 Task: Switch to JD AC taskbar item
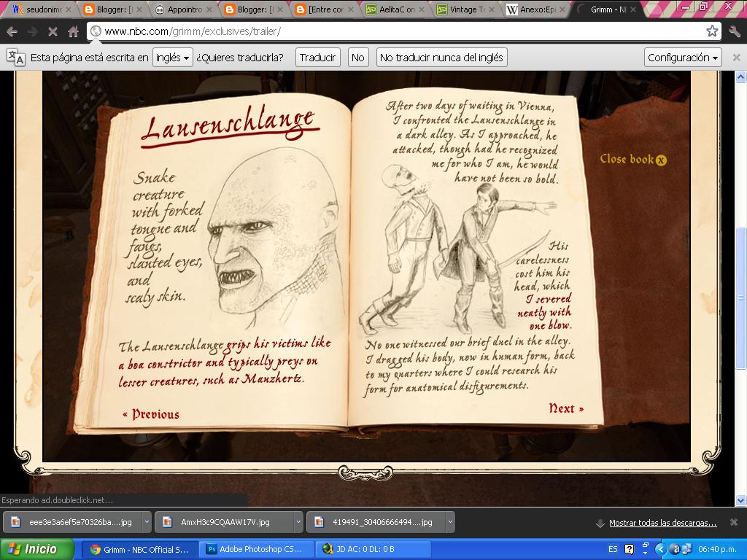point(373,550)
